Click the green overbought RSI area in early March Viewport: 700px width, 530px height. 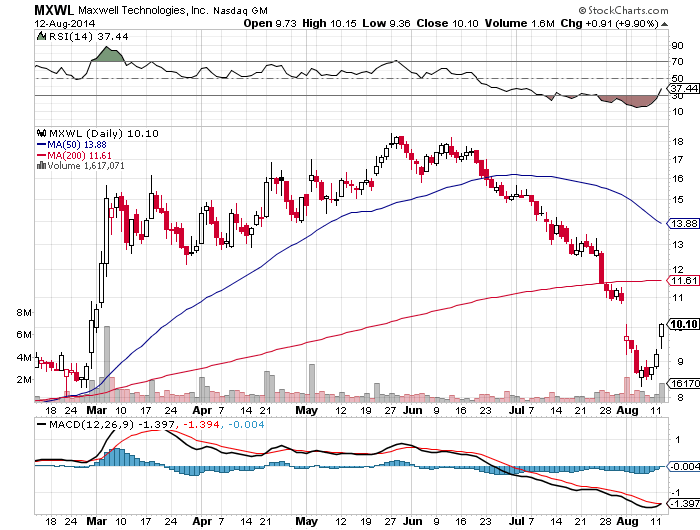coord(107,54)
